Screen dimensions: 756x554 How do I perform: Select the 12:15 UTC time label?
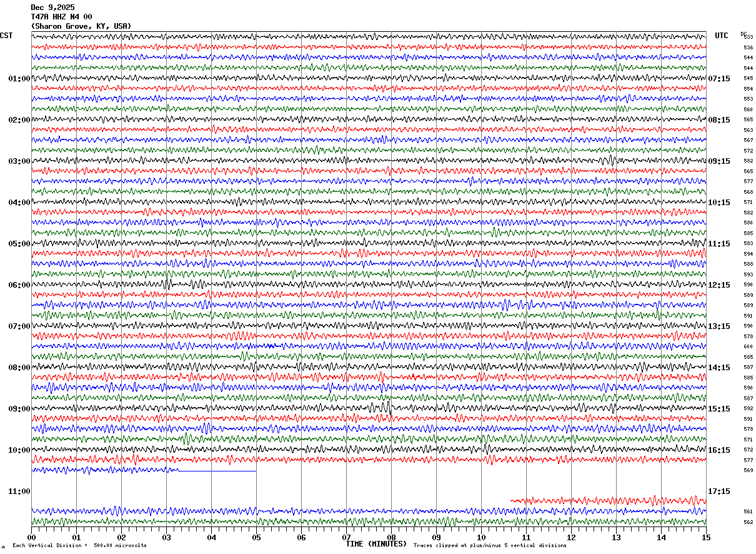pyautogui.click(x=719, y=285)
